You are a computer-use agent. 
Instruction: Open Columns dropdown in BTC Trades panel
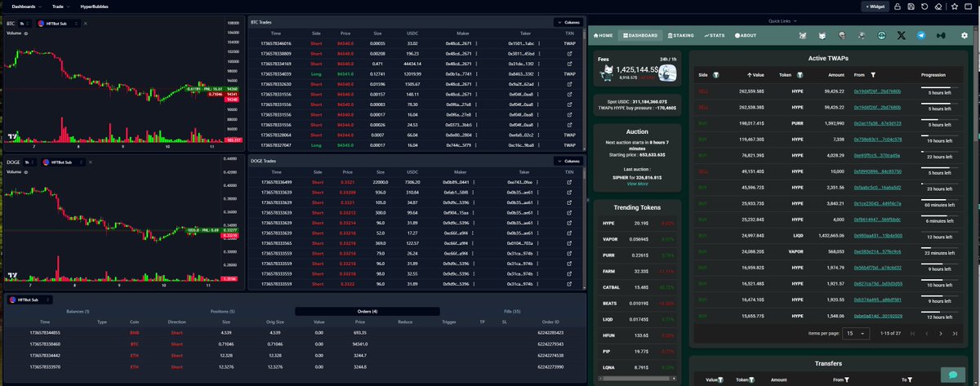[568, 23]
